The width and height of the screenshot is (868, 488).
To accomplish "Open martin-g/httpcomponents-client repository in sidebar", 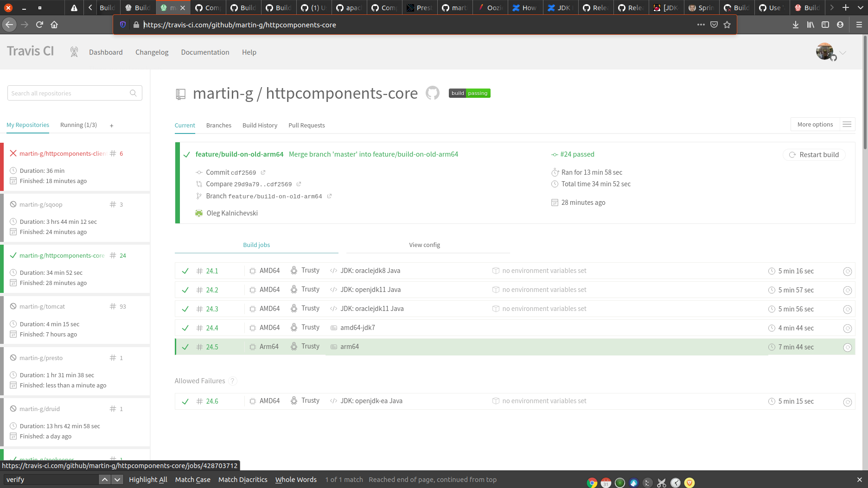I will (63, 153).
